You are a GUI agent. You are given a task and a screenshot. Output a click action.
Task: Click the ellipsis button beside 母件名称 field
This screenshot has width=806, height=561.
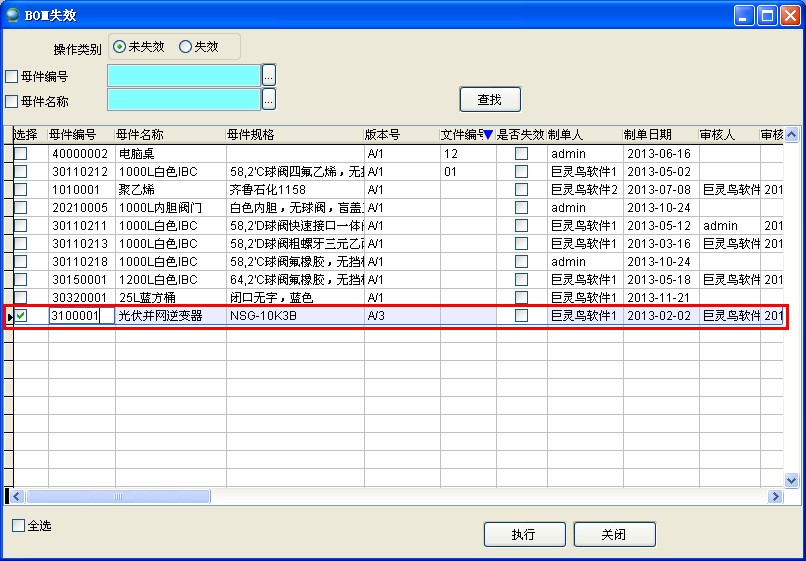268,99
